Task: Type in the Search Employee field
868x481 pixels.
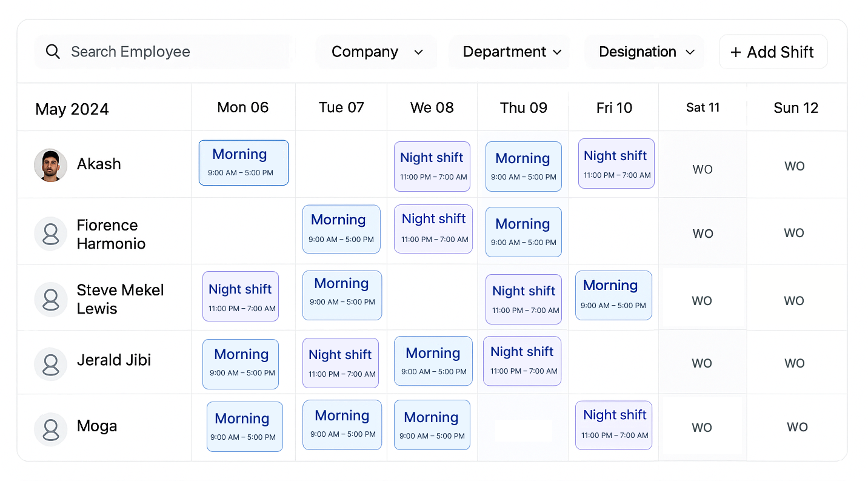Action: [x=176, y=52]
